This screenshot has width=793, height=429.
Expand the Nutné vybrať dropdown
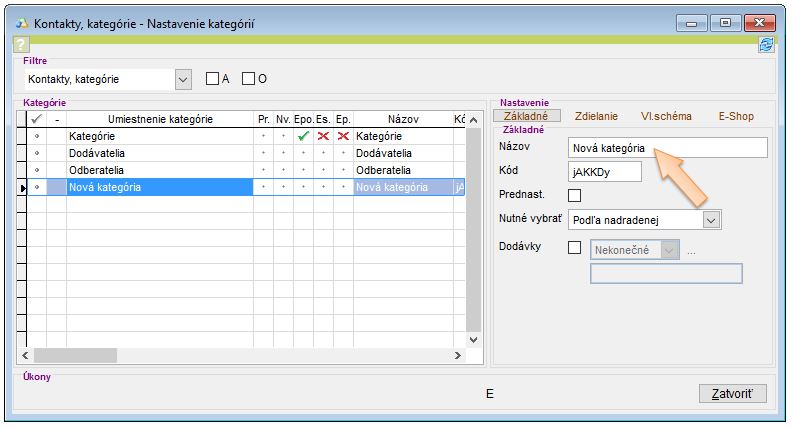tap(710, 219)
